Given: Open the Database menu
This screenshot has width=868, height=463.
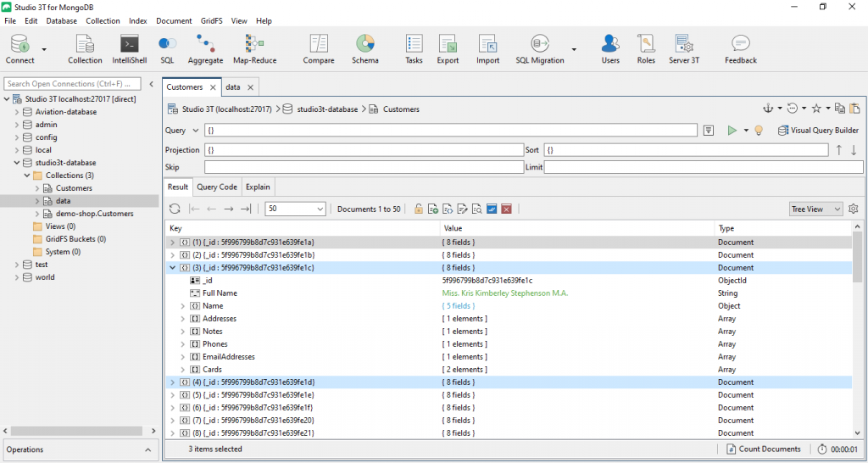Looking at the screenshot, I should [x=61, y=21].
